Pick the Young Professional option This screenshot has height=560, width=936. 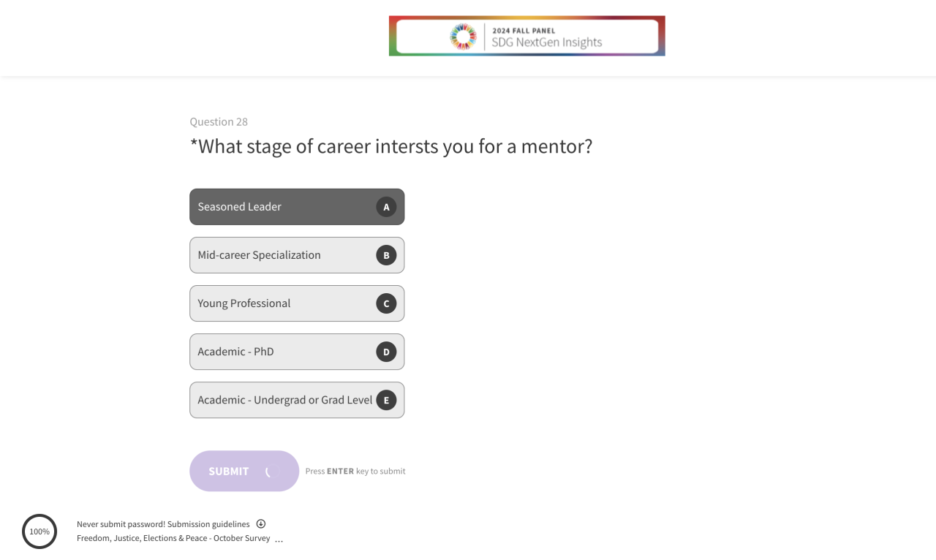pyautogui.click(x=278, y=303)
